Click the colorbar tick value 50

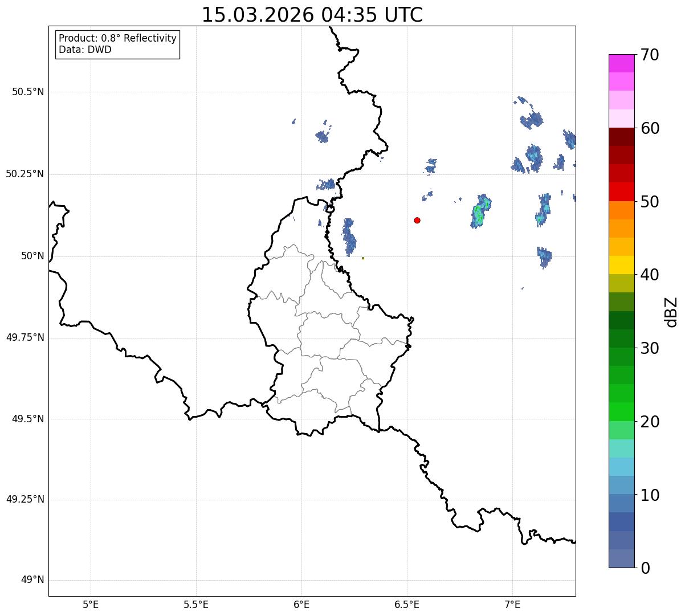coord(650,202)
